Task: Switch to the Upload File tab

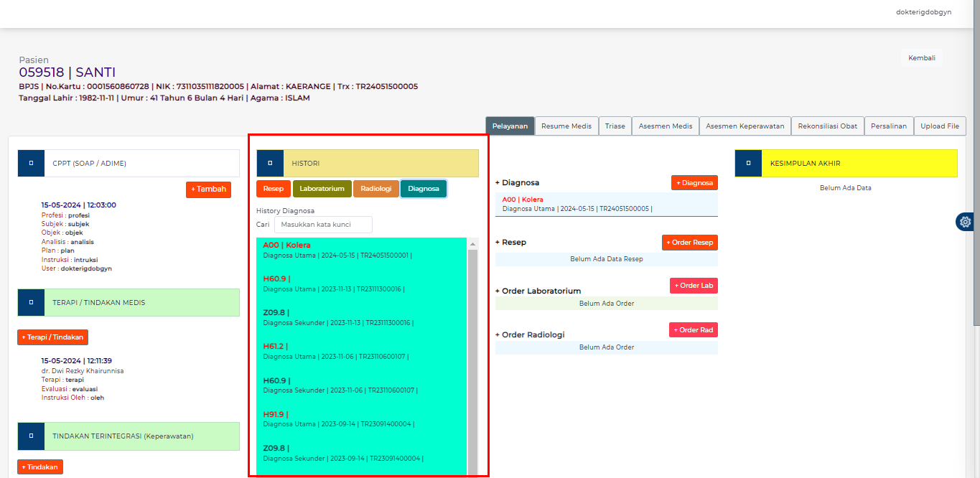Action: (940, 126)
